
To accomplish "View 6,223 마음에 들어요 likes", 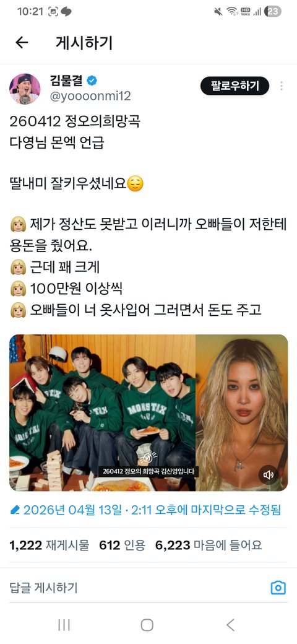I will [x=209, y=545].
